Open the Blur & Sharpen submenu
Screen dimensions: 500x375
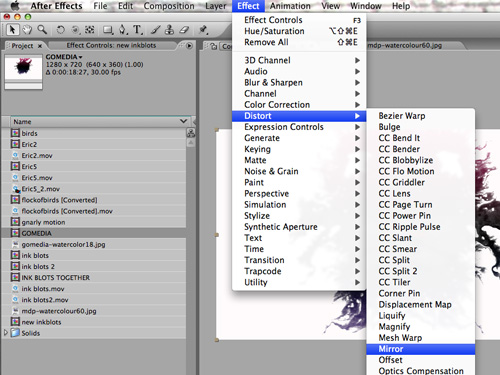click(x=299, y=82)
